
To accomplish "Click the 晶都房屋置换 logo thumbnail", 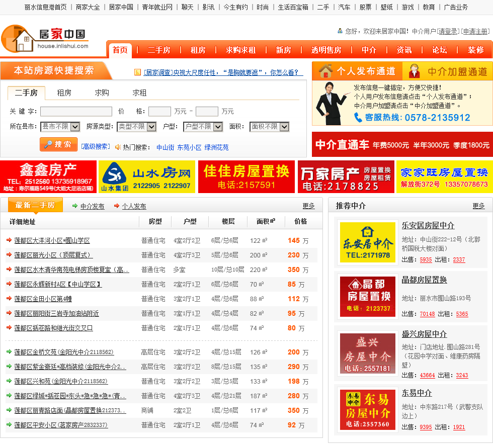I will point(368,296).
